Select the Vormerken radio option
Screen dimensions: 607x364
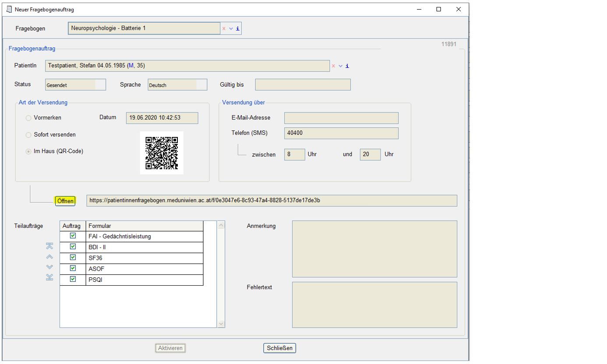click(x=29, y=118)
